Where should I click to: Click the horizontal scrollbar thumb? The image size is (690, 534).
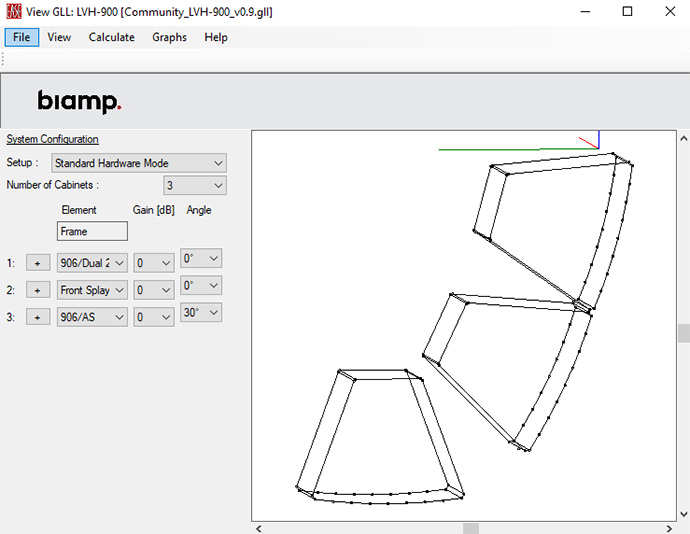click(x=471, y=528)
